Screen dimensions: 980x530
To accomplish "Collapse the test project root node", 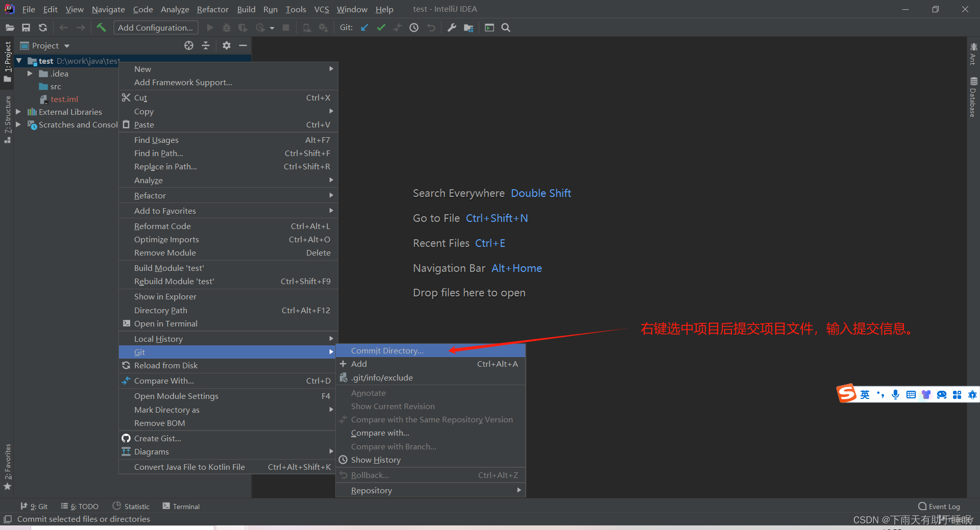I will (x=19, y=61).
